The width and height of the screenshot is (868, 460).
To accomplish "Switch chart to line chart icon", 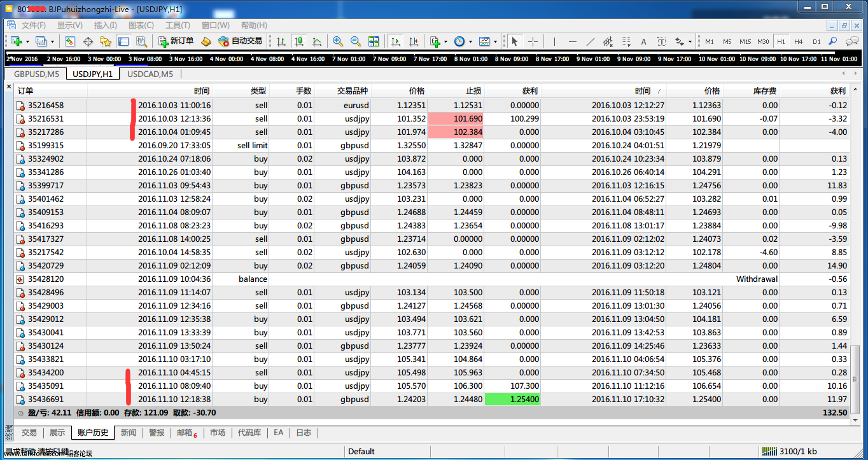I will [317, 41].
